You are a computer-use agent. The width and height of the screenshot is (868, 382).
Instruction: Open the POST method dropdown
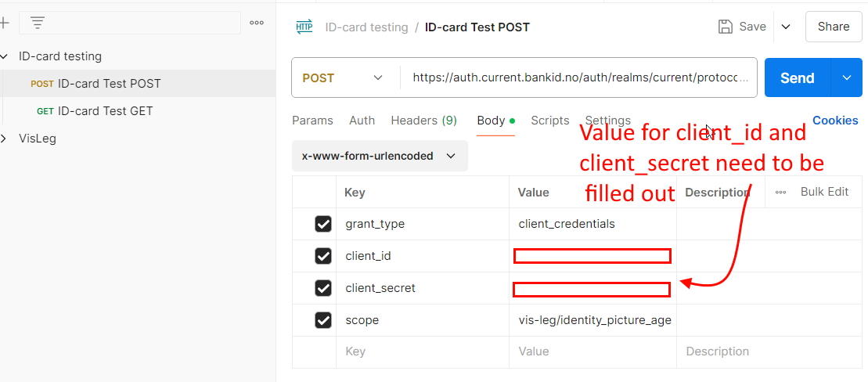tap(345, 77)
